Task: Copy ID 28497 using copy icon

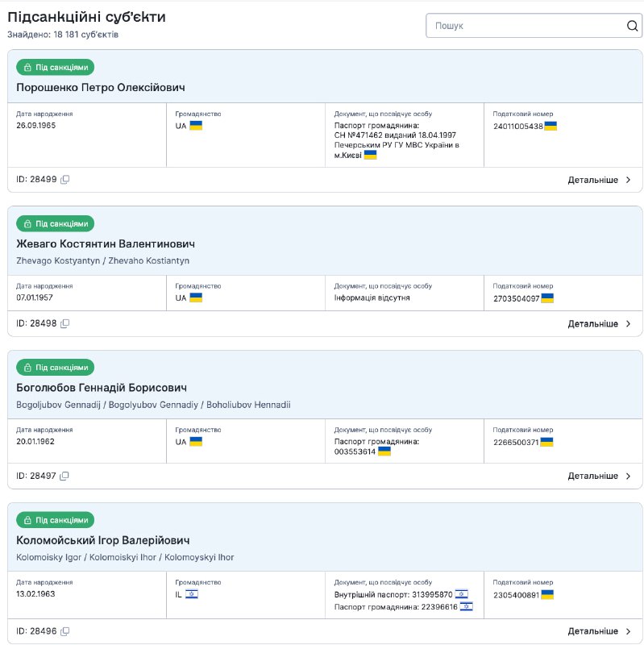Action: pos(65,476)
